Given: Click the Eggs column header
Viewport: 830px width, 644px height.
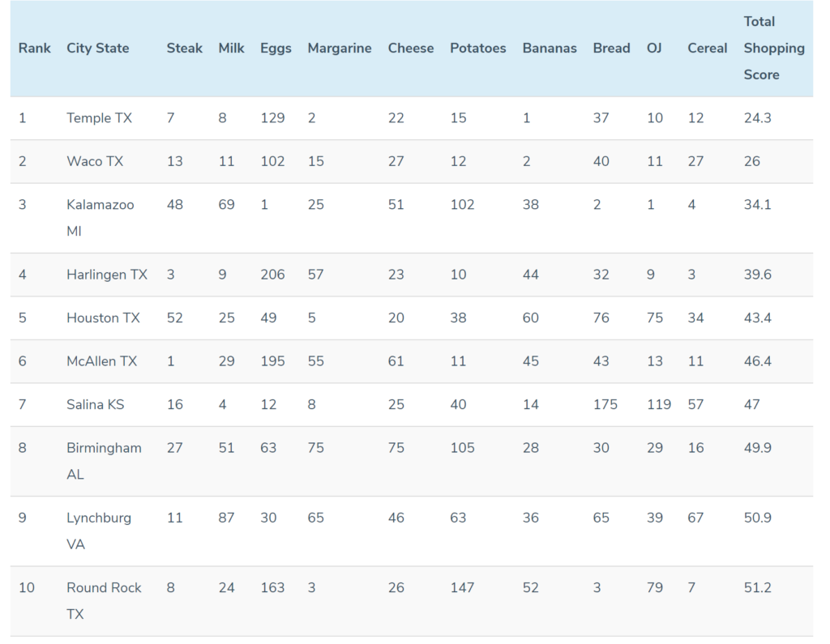Looking at the screenshot, I should tap(276, 49).
